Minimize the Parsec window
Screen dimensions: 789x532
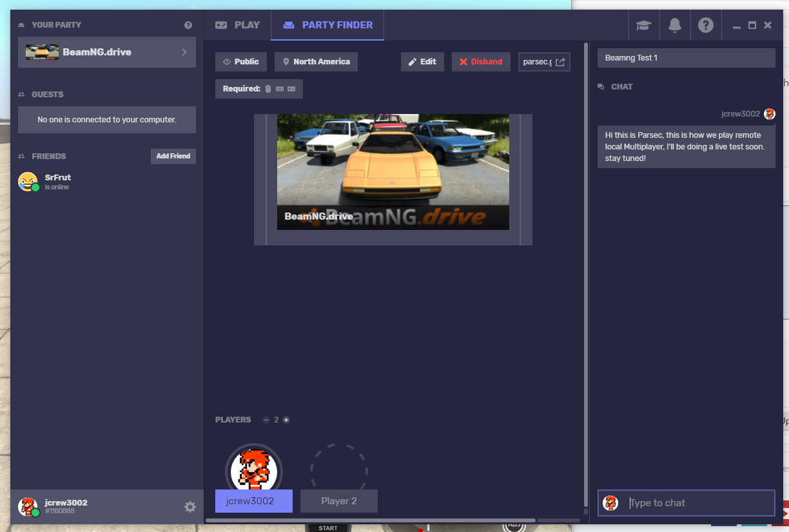click(x=737, y=26)
